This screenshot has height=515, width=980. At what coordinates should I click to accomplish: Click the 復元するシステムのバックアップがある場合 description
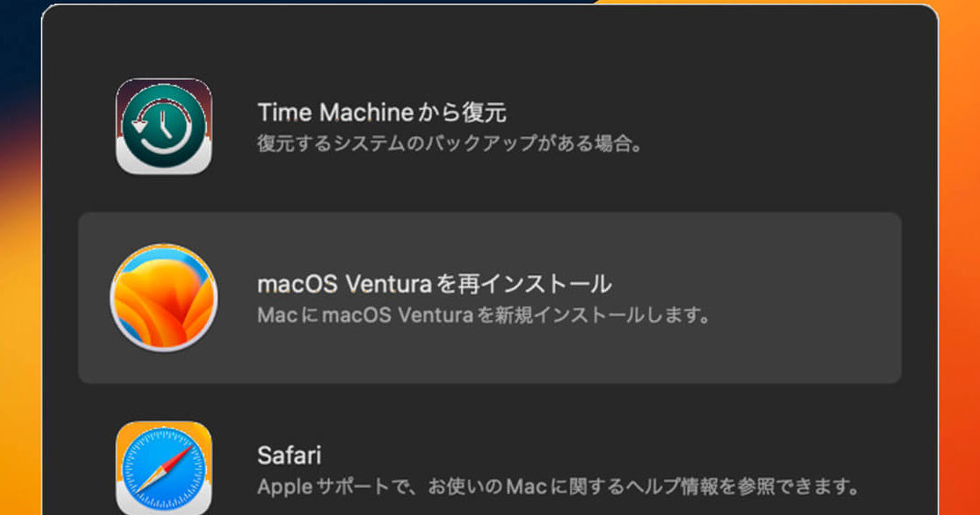click(450, 143)
